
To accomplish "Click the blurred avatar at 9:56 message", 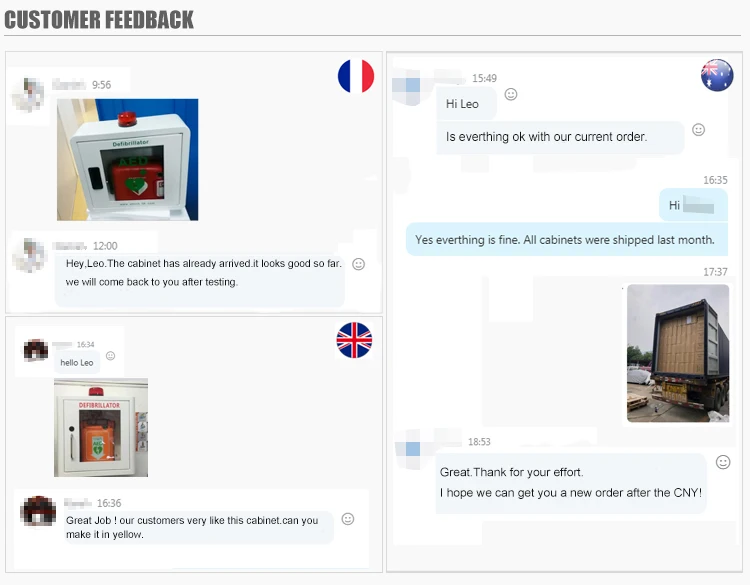I will click(x=29, y=95).
